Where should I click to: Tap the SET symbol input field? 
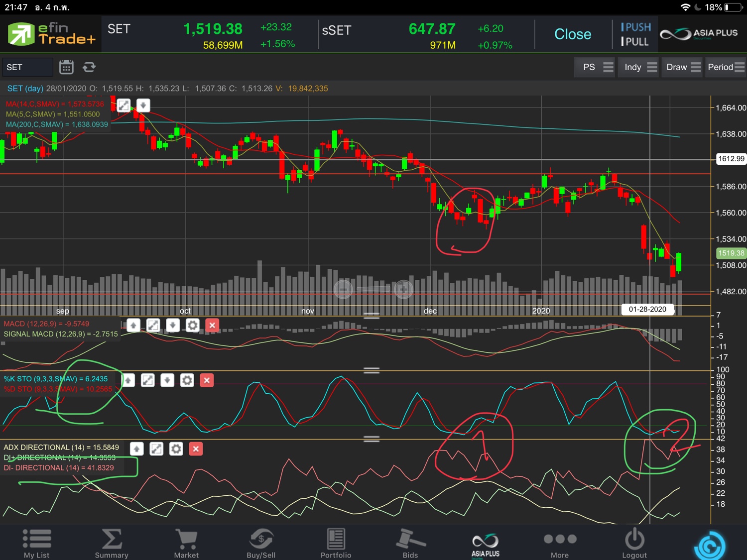click(27, 67)
